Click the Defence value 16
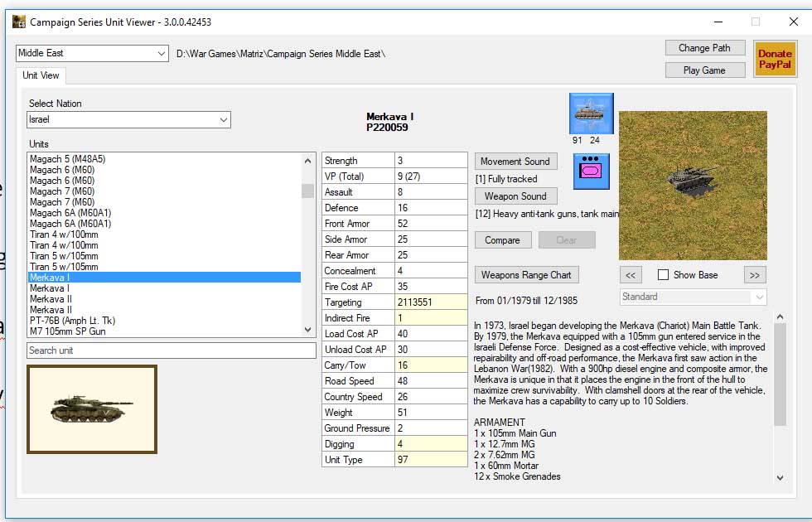 pos(431,208)
